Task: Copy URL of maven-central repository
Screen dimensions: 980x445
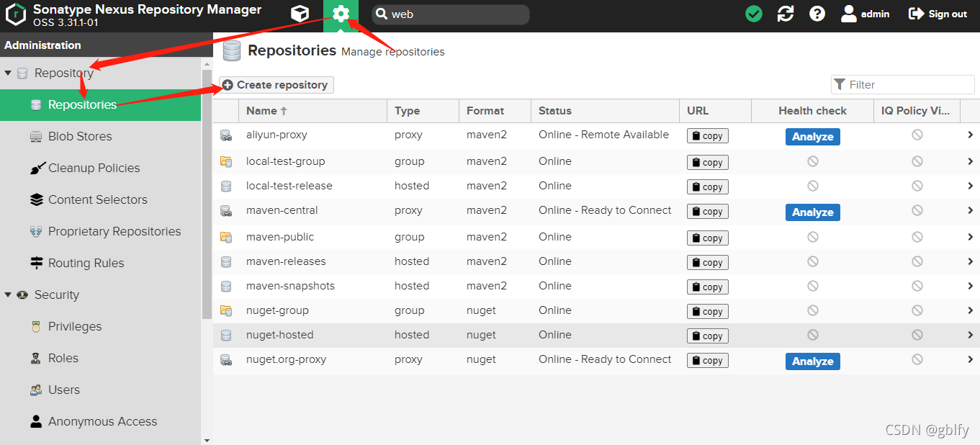Action: point(707,212)
